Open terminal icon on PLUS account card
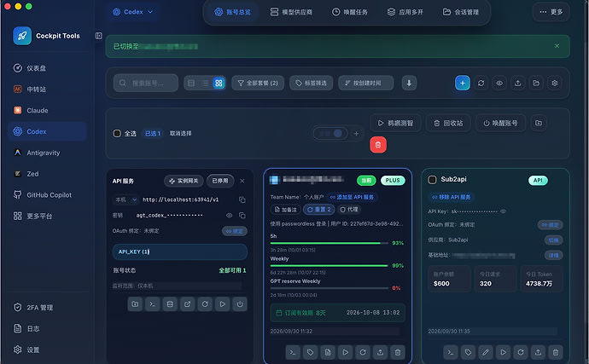This screenshot has width=589, height=364. pyautogui.click(x=293, y=352)
